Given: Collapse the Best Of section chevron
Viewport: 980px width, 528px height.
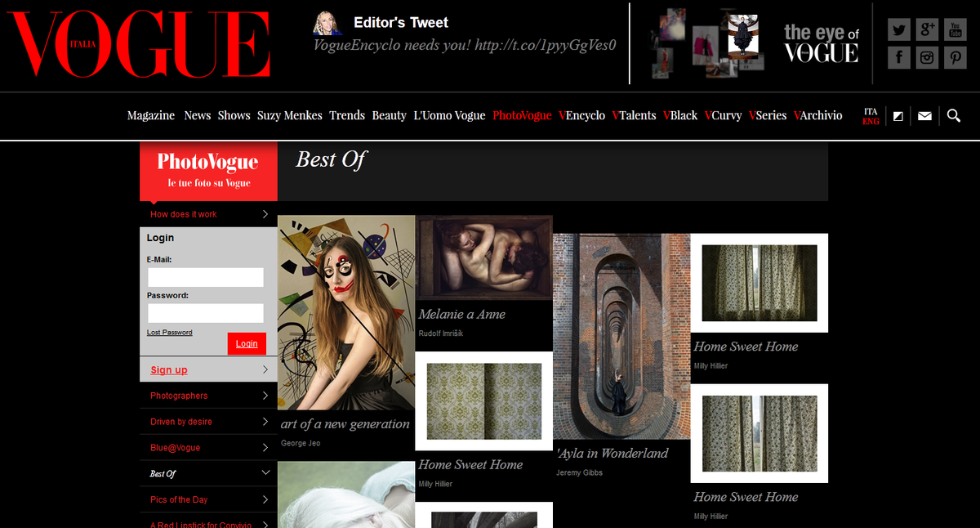Looking at the screenshot, I should point(265,473).
